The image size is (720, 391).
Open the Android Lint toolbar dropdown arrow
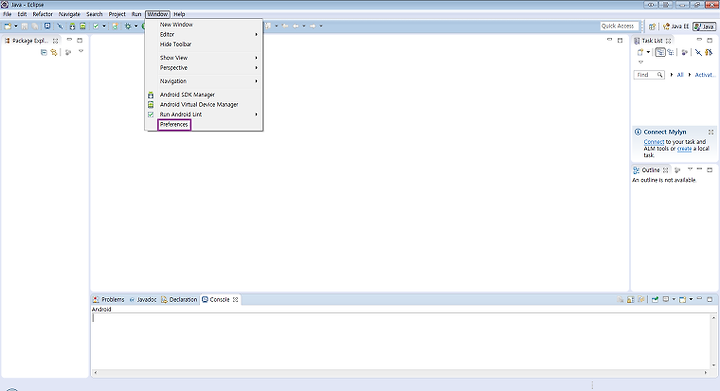(104, 26)
